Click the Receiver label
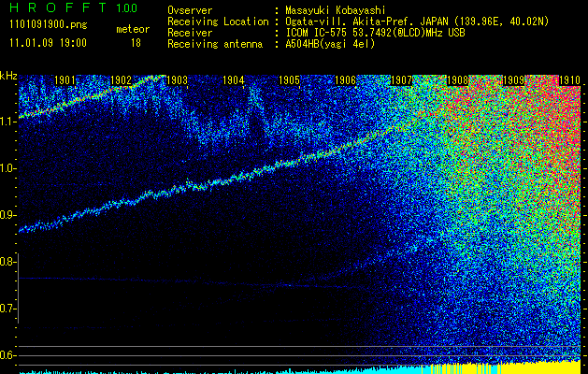This screenshot has width=588, height=374. pos(190,33)
